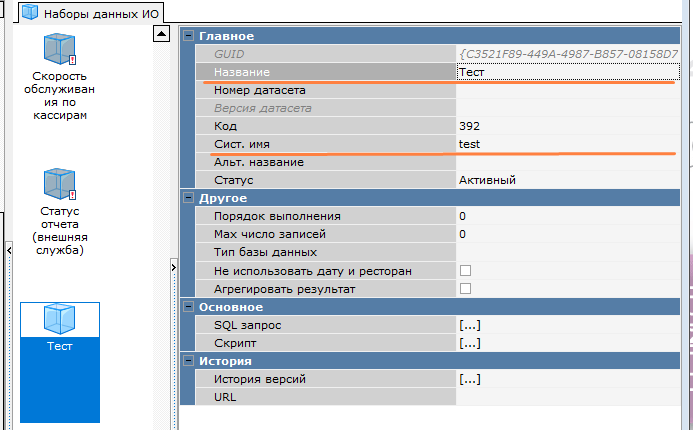Collapse the История section
The image size is (693, 430).
187,361
